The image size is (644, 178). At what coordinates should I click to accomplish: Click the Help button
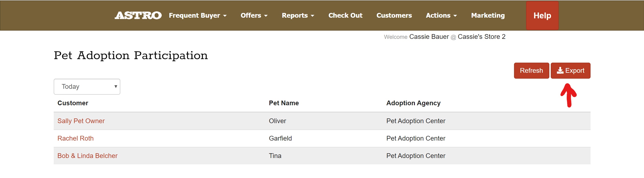click(x=542, y=16)
